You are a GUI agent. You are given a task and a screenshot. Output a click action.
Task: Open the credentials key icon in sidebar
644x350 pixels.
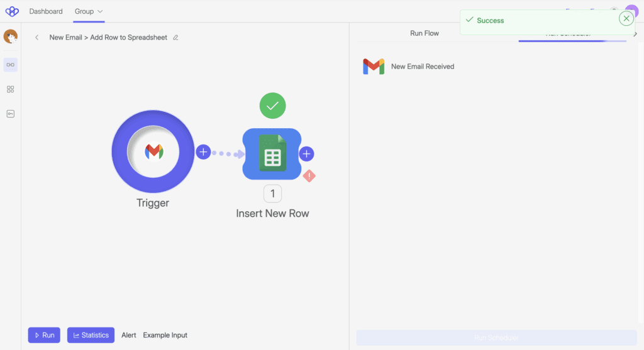tap(11, 114)
